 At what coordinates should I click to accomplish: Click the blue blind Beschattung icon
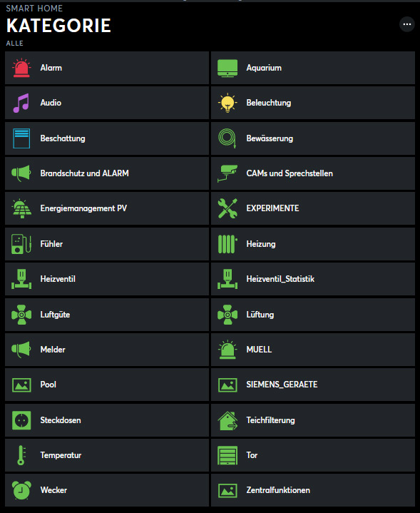pyautogui.click(x=21, y=138)
